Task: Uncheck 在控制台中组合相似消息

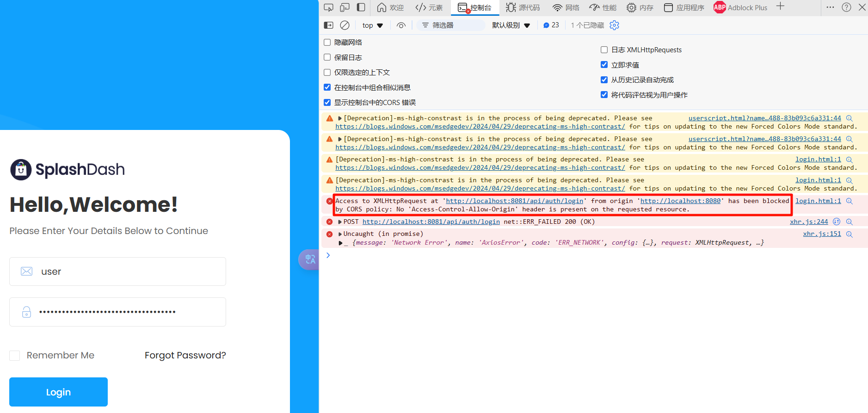Action: 327,87
